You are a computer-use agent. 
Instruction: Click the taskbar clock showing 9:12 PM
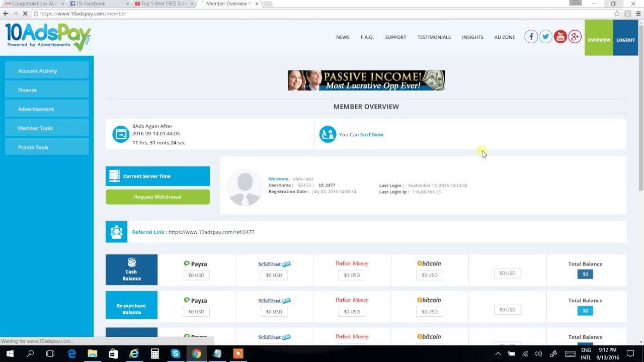click(607, 353)
